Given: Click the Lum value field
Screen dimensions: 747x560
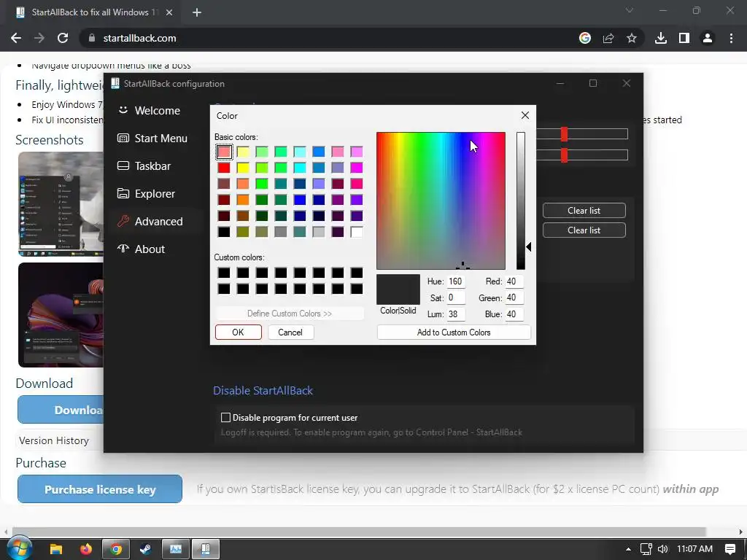Looking at the screenshot, I should click(456, 314).
